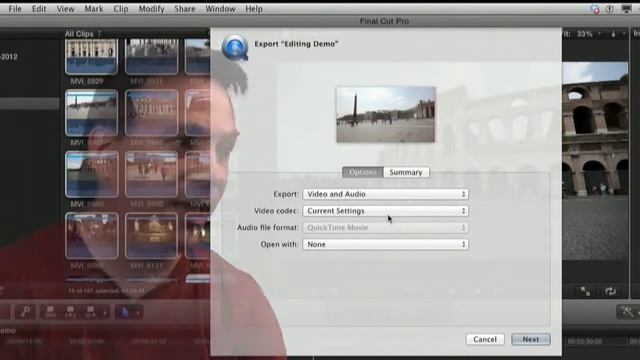Click the viewer fullscreen playback icon
Image resolution: width=640 pixels, height=360 pixels.
click(x=585, y=291)
